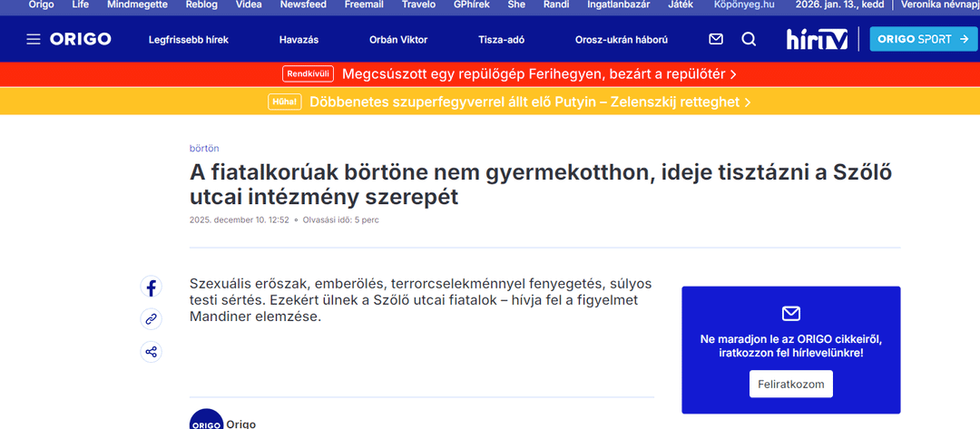Open the yellow Putyin szuperfegyver headline
This screenshot has width=980, height=429.
[x=531, y=102]
